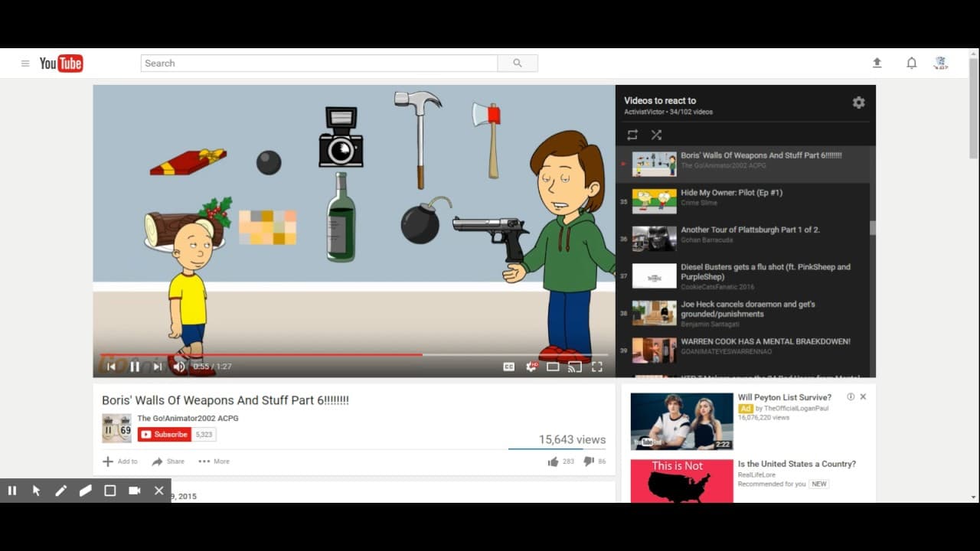
Task: Open 'Is the United States a Country?' link
Action: pos(796,464)
